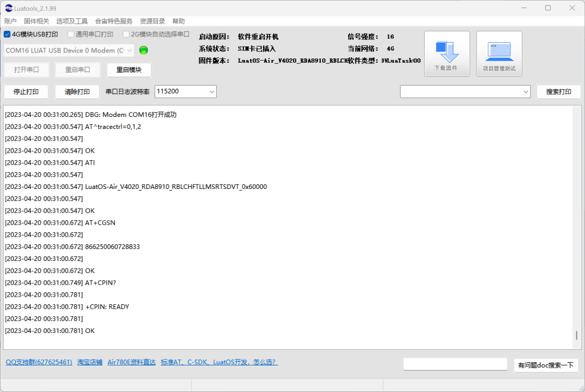Image resolution: width=585 pixels, height=392 pixels.
Task: Click 清除打印 to clear the log
Action: tap(76, 92)
